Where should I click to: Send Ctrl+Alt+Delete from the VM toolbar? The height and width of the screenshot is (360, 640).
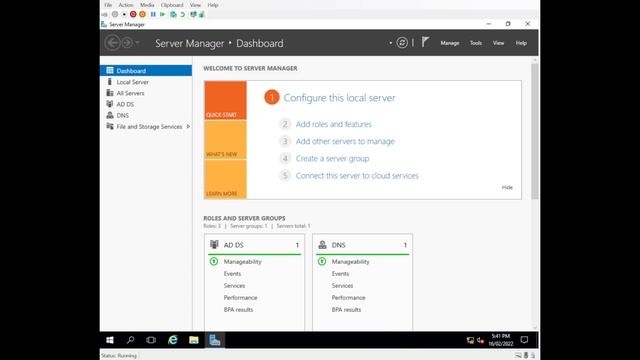pos(104,14)
